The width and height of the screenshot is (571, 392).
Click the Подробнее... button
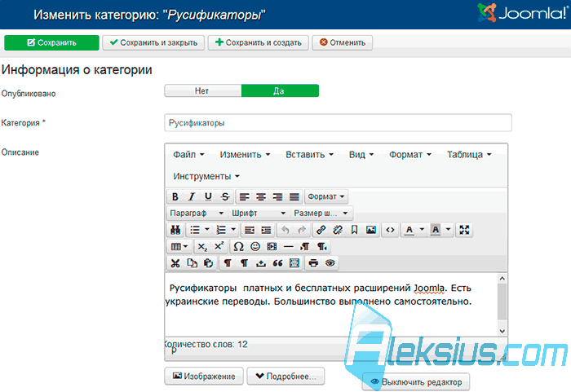point(285,376)
